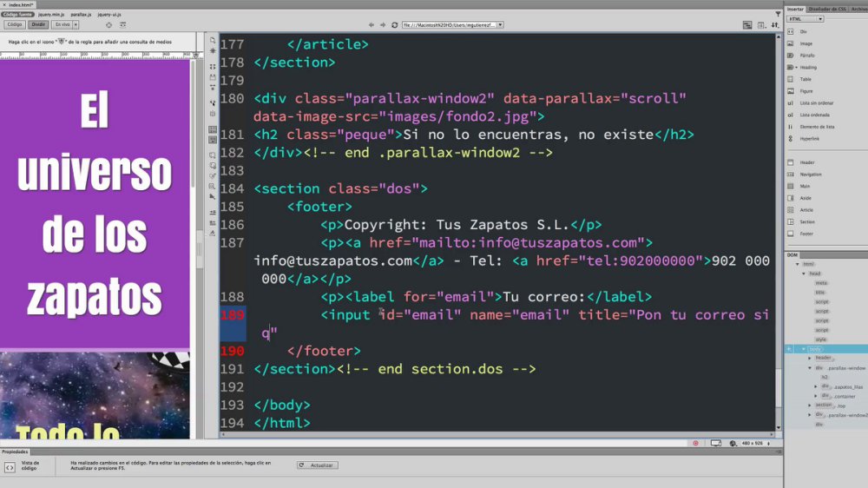Select the meta node in DOM tree

click(821, 283)
